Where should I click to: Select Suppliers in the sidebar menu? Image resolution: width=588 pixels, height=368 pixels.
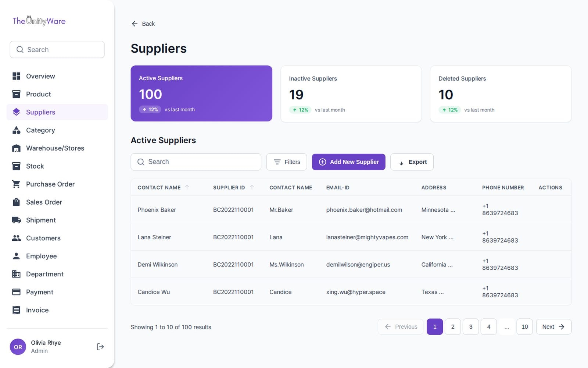(57, 112)
